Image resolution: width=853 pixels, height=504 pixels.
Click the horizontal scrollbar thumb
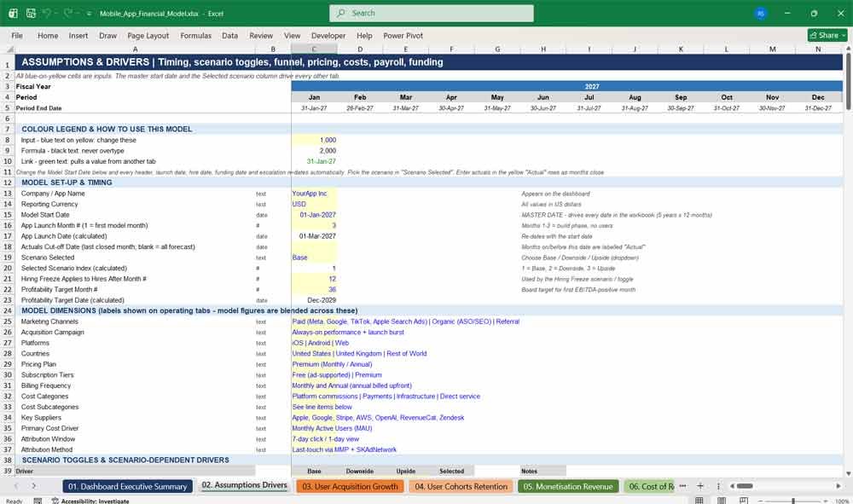[x=745, y=486]
